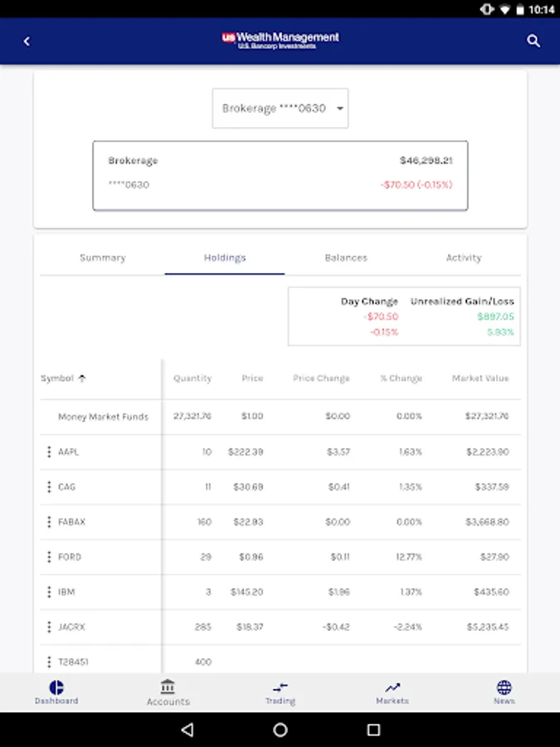The height and width of the screenshot is (747, 560).
Task: Select the Money Market Funds row
Action: tap(103, 417)
